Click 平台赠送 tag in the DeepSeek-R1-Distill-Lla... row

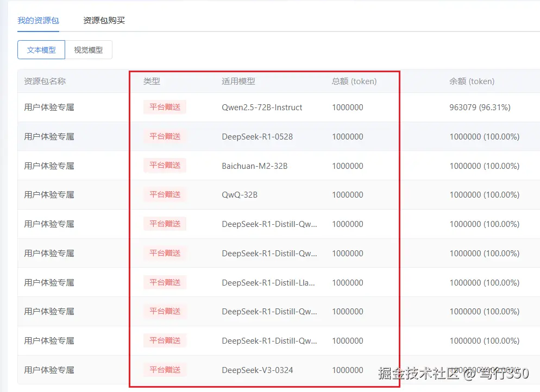pyautogui.click(x=165, y=282)
